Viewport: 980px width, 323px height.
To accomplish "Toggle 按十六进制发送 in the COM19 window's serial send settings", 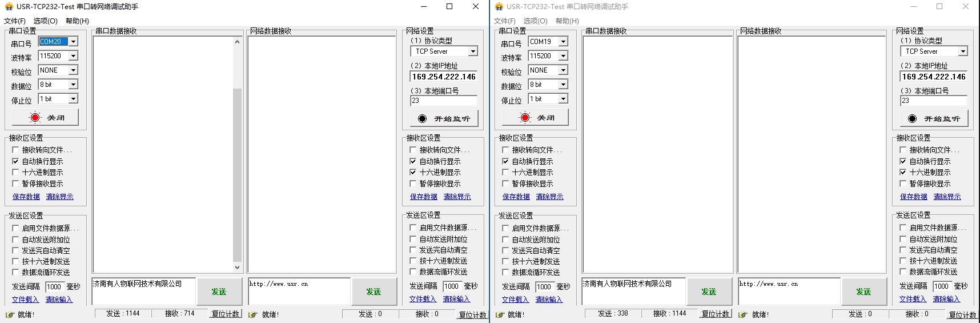I will click(505, 261).
